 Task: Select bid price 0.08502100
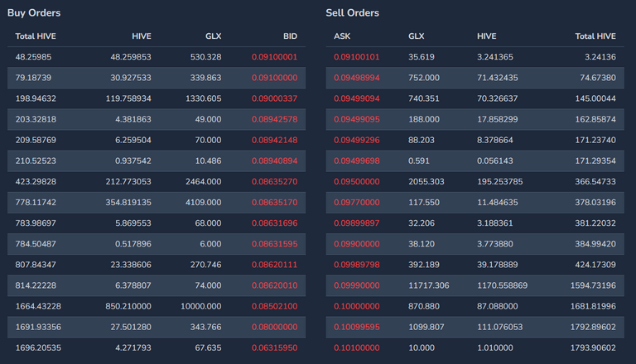pos(275,306)
